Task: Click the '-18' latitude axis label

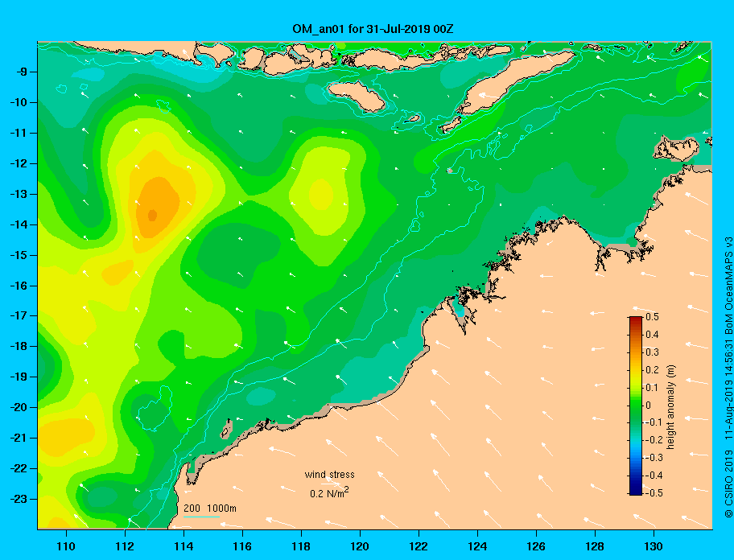Action: (19, 347)
